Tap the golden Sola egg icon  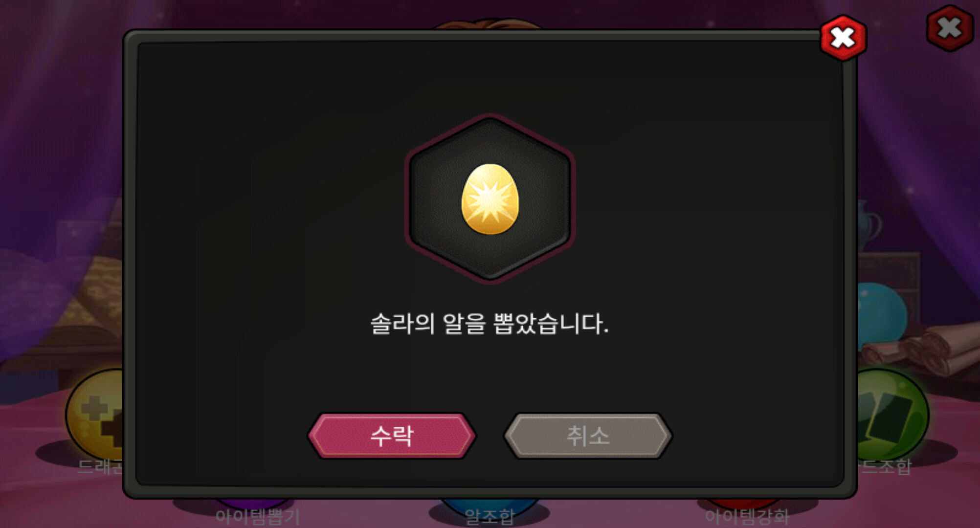click(x=490, y=199)
